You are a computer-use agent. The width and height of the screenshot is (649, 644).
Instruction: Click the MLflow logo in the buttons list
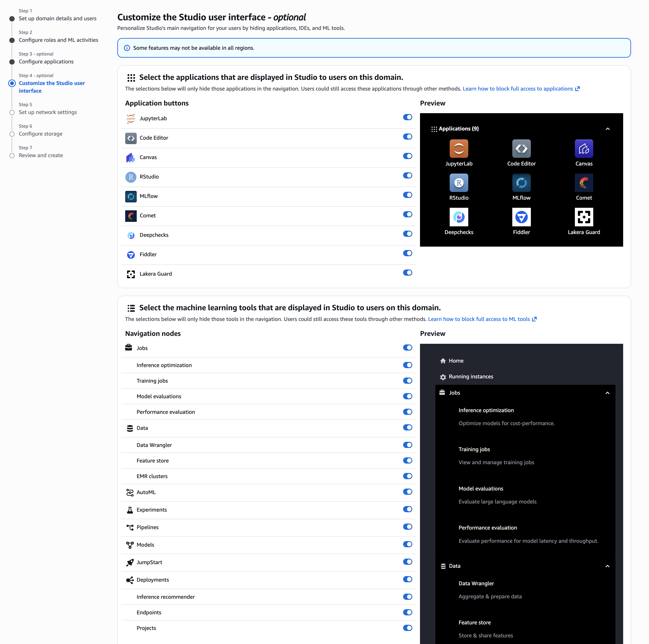tap(131, 196)
